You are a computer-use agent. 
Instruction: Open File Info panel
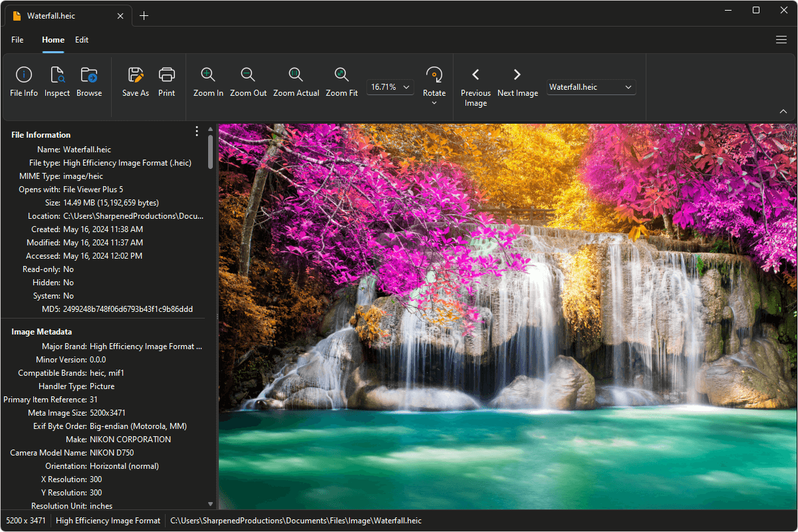[24, 81]
